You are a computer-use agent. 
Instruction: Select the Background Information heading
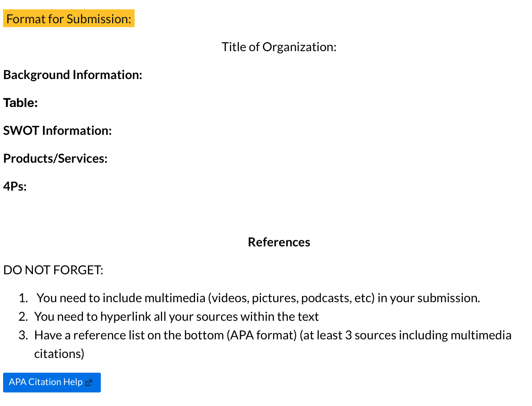[73, 75]
